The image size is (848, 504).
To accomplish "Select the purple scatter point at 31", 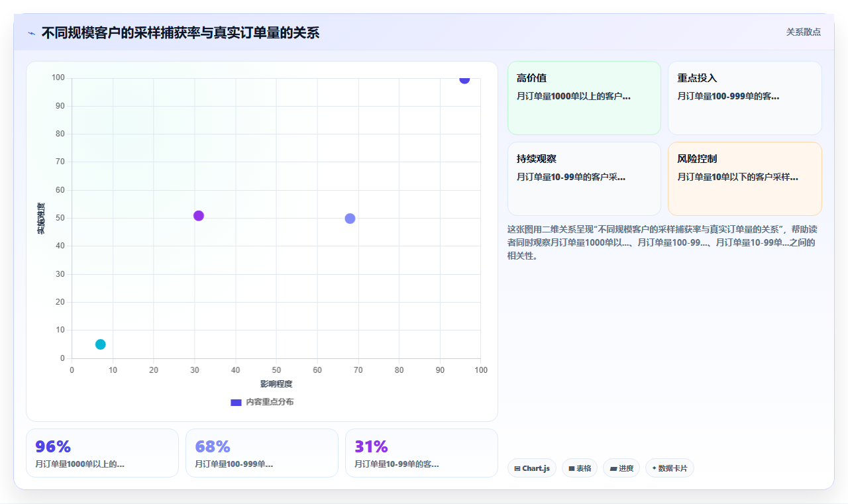I will pyautogui.click(x=199, y=216).
